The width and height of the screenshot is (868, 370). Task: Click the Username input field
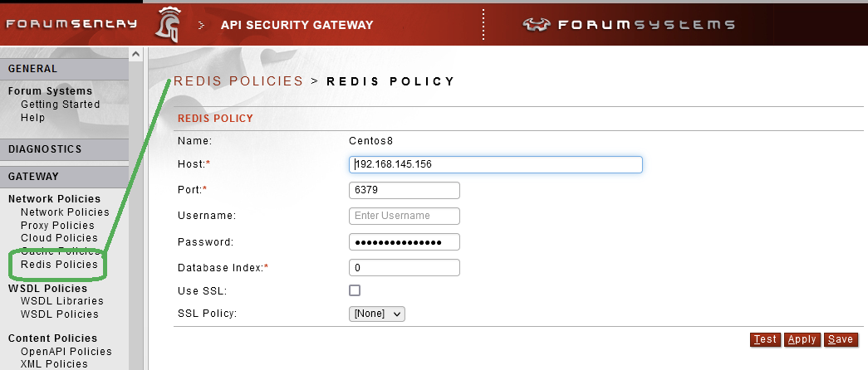pyautogui.click(x=405, y=216)
